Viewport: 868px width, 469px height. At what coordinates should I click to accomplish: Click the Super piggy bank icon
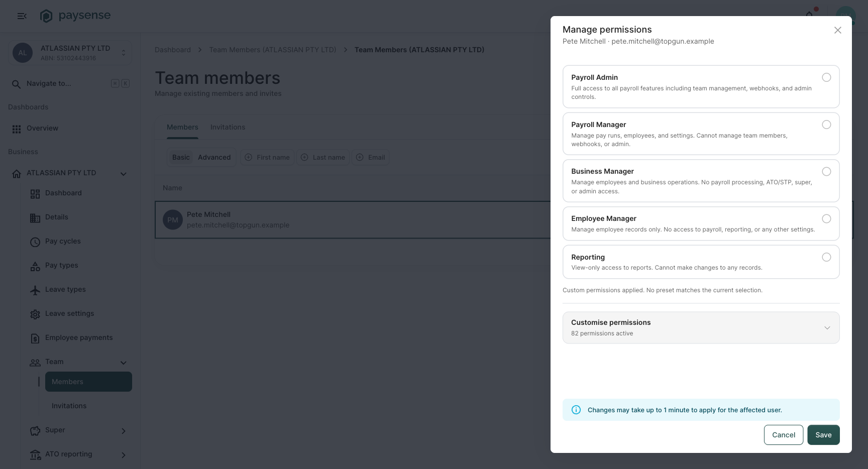pos(35,431)
